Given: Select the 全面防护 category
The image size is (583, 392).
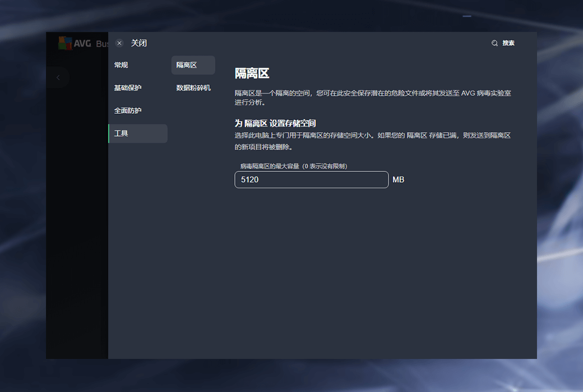Looking at the screenshot, I should pos(128,111).
